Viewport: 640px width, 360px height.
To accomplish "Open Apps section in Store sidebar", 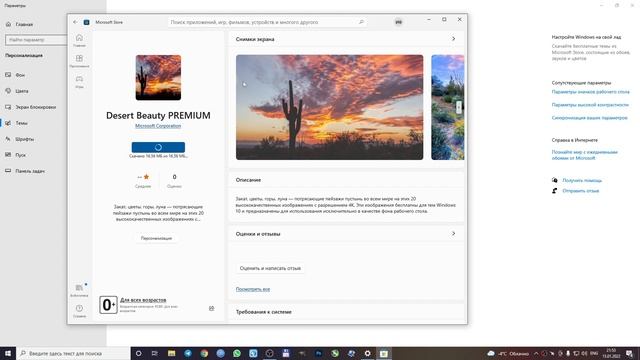I will (x=79, y=60).
